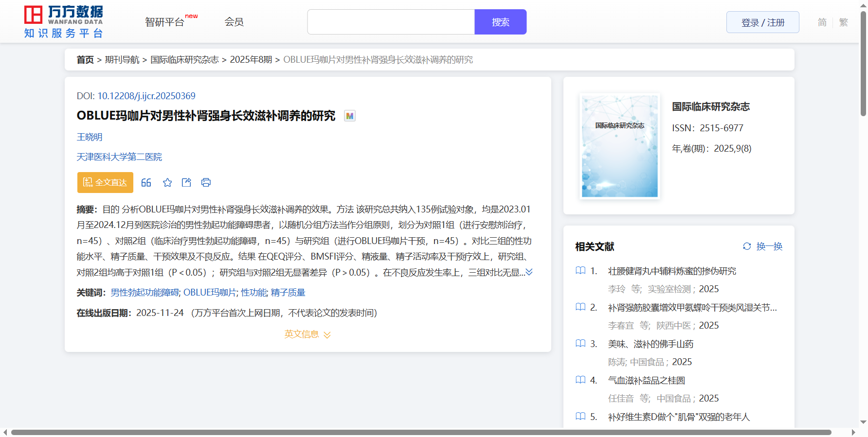Click book icon for third related article
Viewport: 868px width, 437px height.
coord(580,344)
